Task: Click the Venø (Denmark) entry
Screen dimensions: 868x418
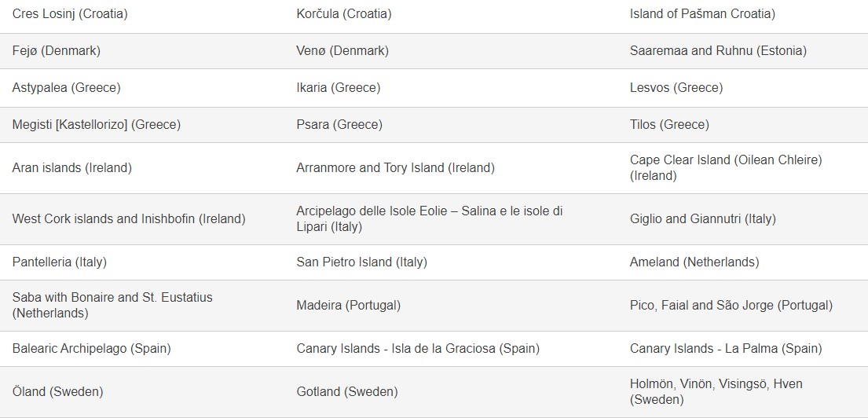Action: click(342, 51)
